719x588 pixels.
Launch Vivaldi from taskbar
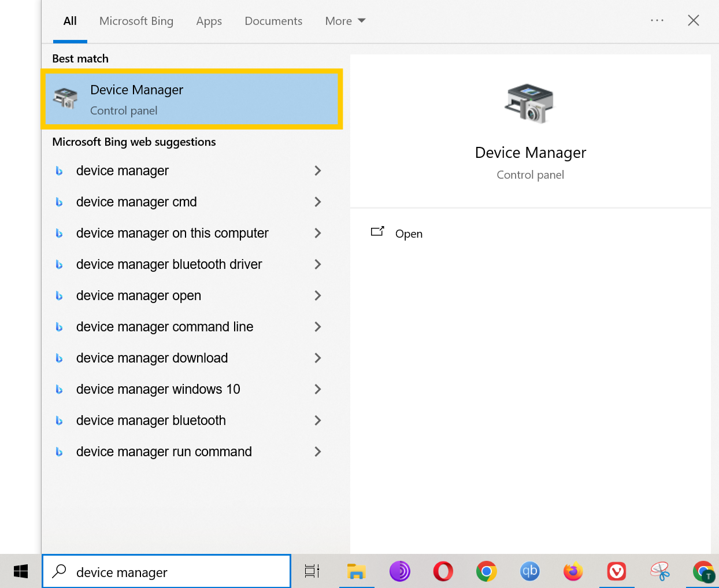pos(617,571)
